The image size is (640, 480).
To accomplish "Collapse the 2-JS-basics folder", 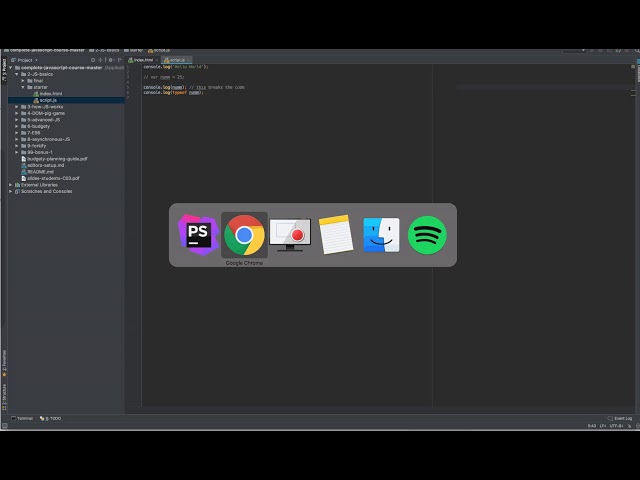I will click(17, 74).
